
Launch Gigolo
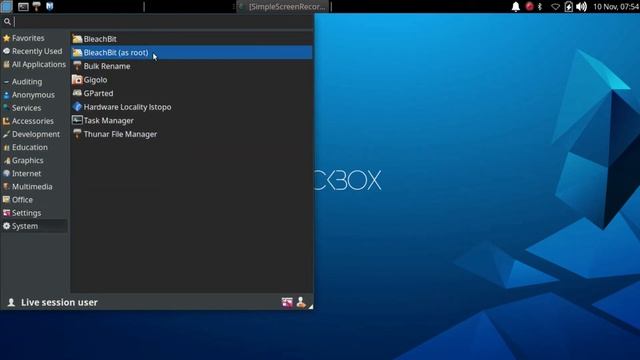click(191, 80)
